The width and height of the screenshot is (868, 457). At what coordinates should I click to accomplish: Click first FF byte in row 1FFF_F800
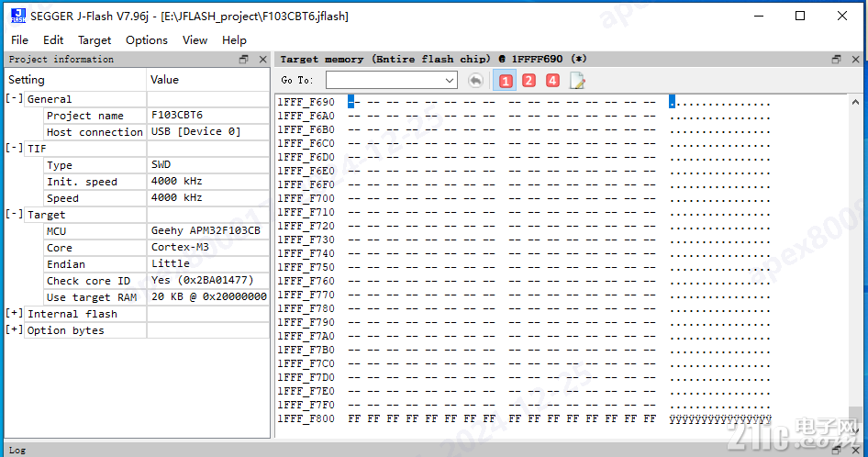pyautogui.click(x=354, y=418)
